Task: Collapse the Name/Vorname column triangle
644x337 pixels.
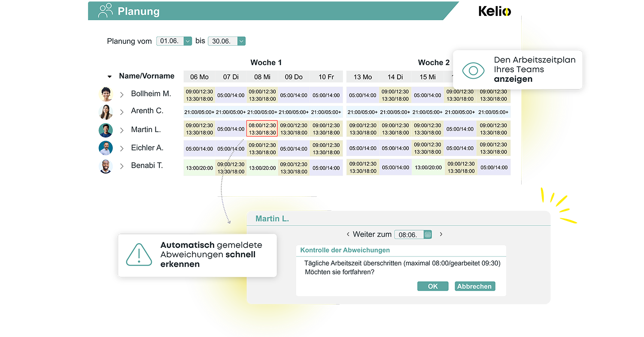Action: 109,77
